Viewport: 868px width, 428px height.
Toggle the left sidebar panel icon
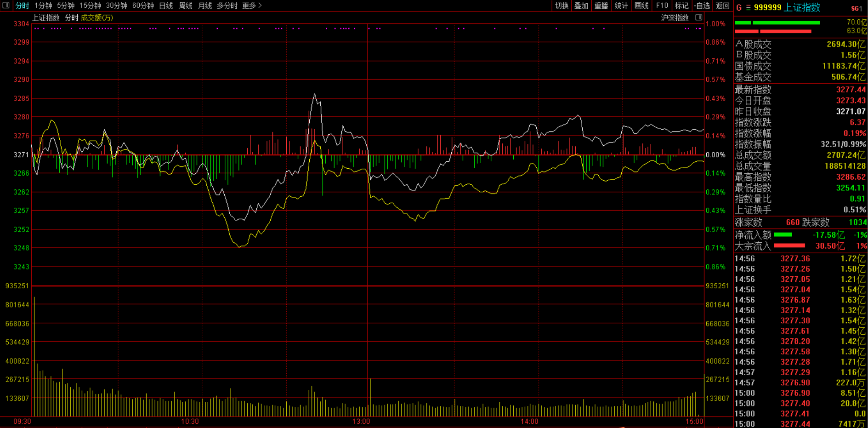[x=6, y=6]
